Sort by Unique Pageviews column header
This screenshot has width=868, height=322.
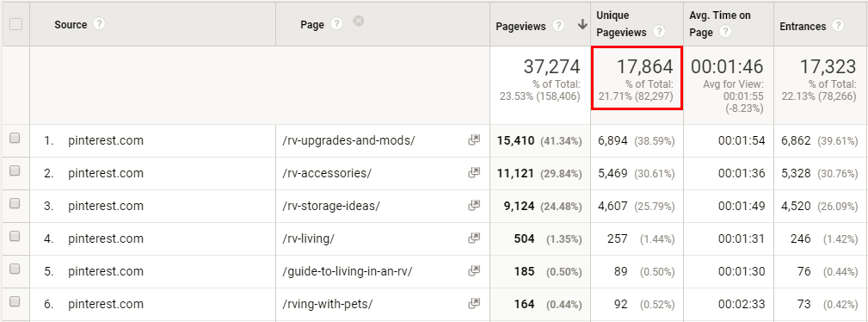(621, 24)
